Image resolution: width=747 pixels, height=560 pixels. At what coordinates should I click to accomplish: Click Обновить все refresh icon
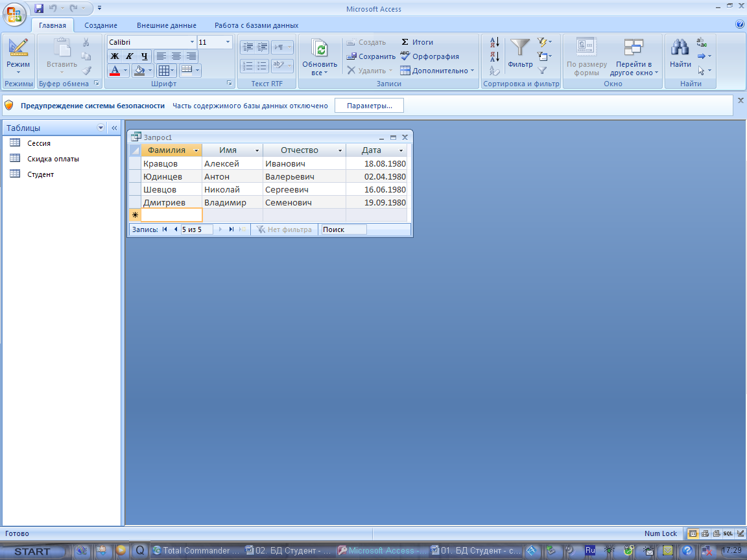(x=320, y=49)
